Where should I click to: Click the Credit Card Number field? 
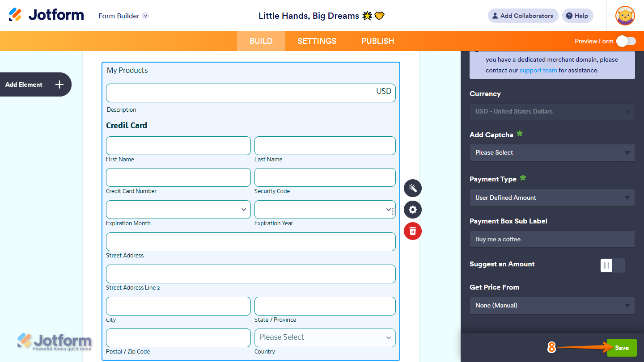coord(178,177)
